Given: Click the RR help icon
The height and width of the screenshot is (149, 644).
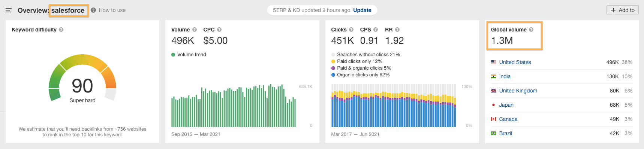Looking at the screenshot, I should click(x=397, y=30).
